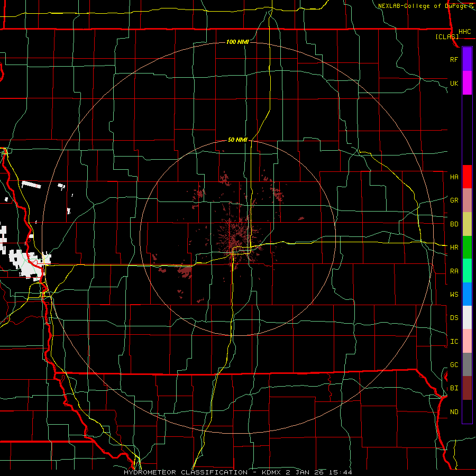Click the magenta UK color swatch

(467, 83)
